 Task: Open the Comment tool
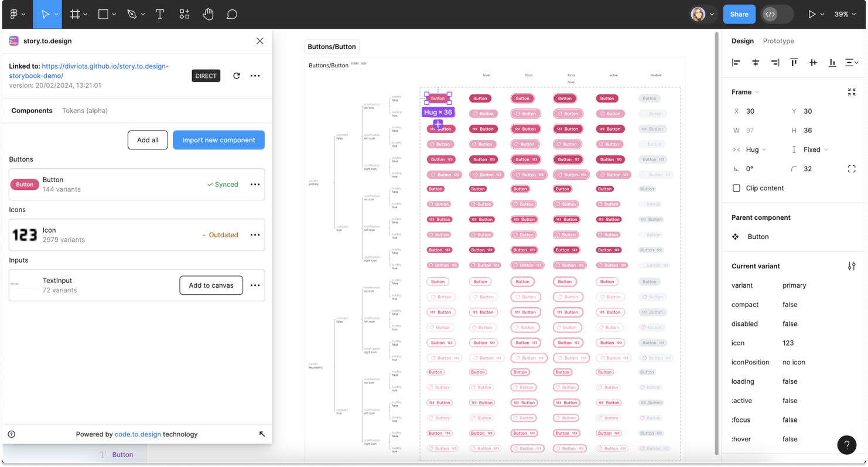[232, 14]
